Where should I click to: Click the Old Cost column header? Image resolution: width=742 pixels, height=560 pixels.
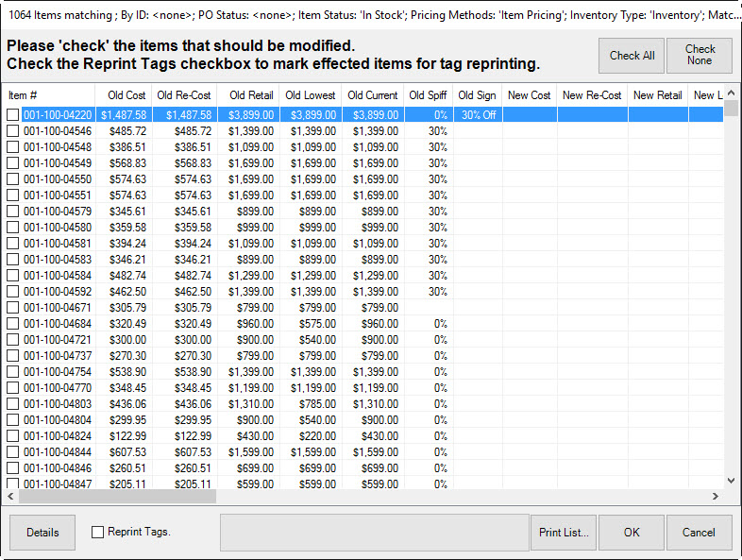pos(126,95)
